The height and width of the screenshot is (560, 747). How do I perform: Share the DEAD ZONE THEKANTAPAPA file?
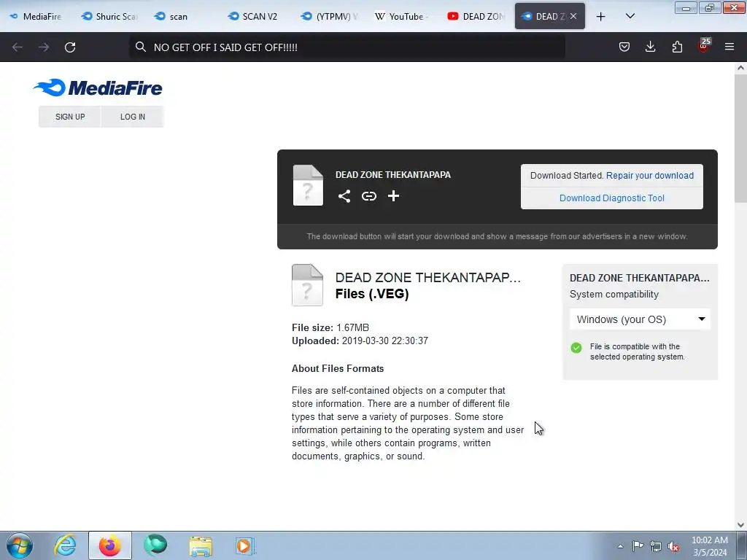pyautogui.click(x=344, y=196)
